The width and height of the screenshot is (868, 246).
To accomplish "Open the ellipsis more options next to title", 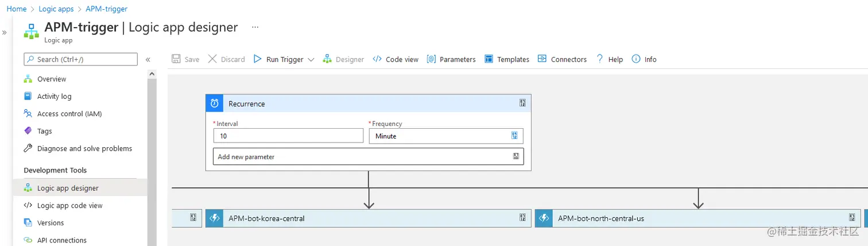I will pos(255,27).
